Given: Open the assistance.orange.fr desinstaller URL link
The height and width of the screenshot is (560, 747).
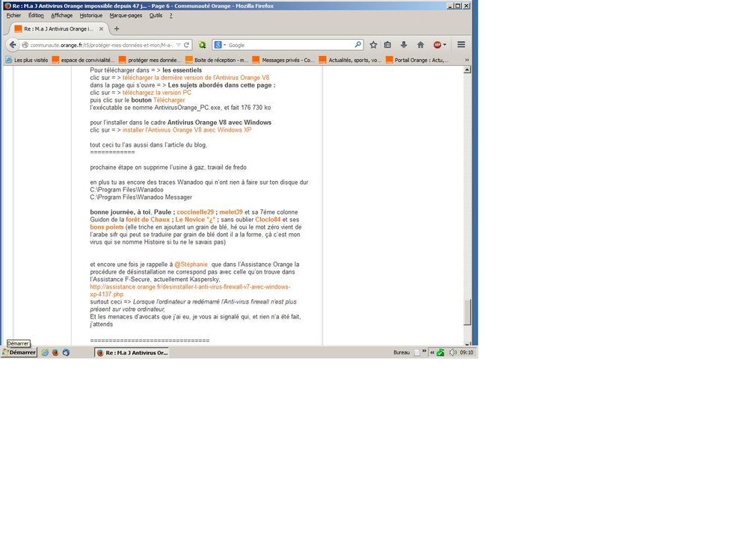Looking at the screenshot, I should click(190, 291).
